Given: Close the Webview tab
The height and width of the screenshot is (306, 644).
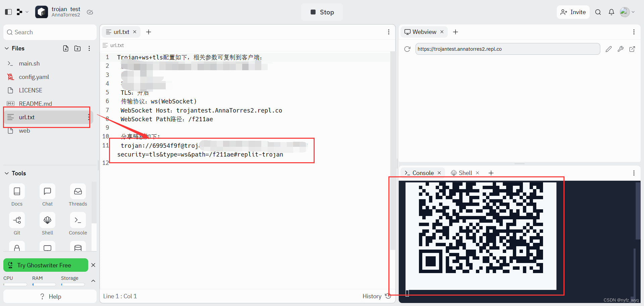Looking at the screenshot, I should 442,32.
